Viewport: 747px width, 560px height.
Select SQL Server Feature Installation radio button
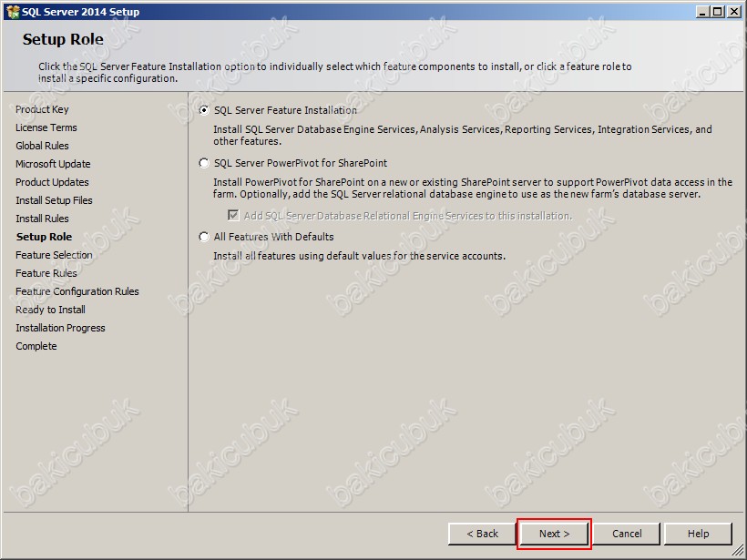tap(204, 110)
